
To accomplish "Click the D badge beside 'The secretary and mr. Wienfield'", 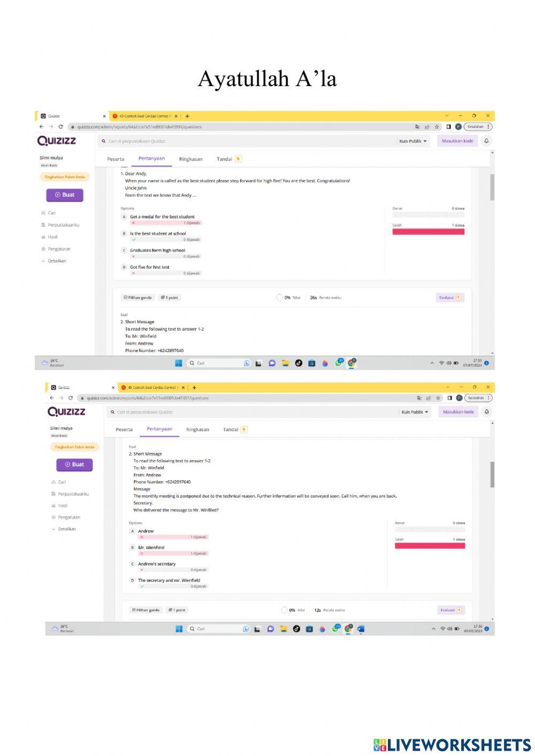I will pyautogui.click(x=132, y=581).
